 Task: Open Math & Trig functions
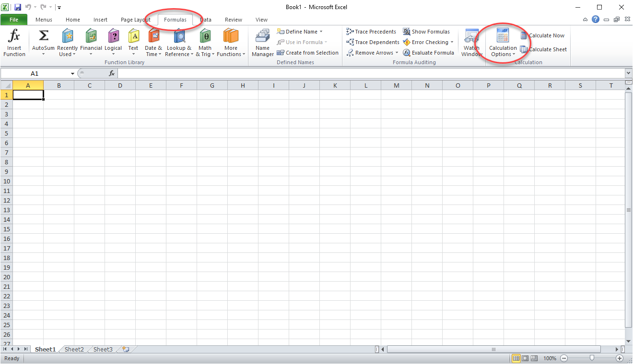205,43
